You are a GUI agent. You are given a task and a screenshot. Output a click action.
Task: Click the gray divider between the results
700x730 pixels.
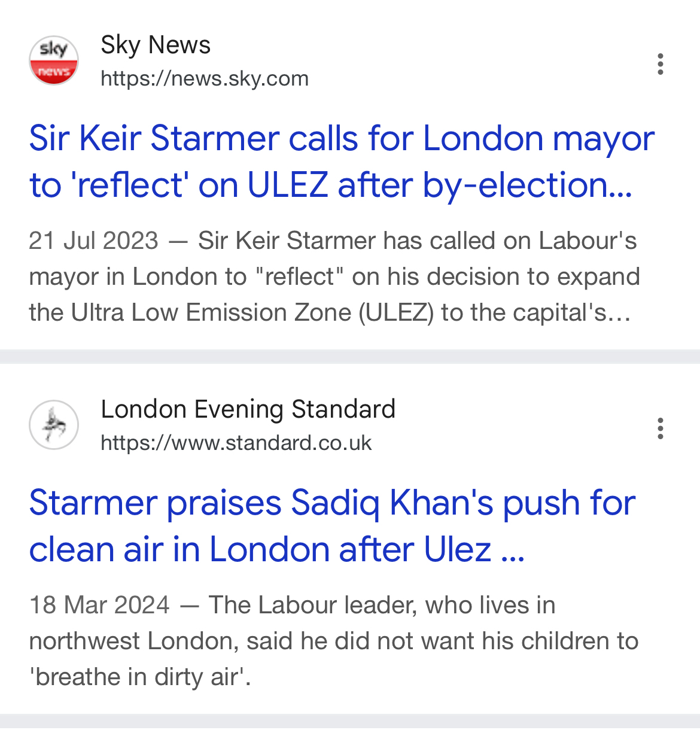point(350,357)
